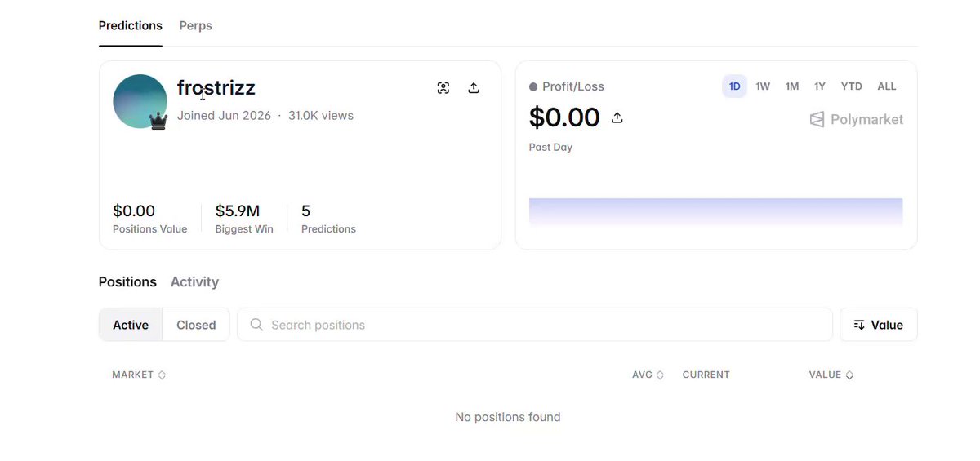Select the 1W time range
This screenshot has height=461, width=980.
(763, 86)
